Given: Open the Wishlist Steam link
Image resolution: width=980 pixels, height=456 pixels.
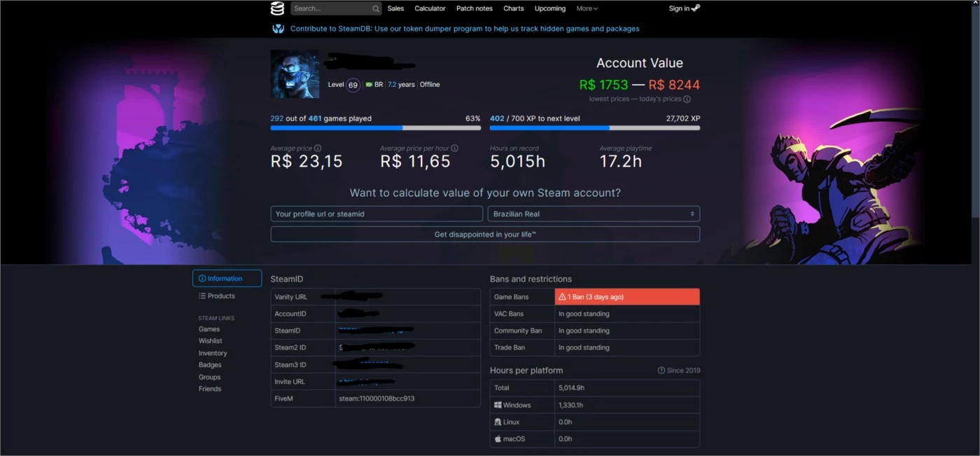Looking at the screenshot, I should (x=210, y=341).
